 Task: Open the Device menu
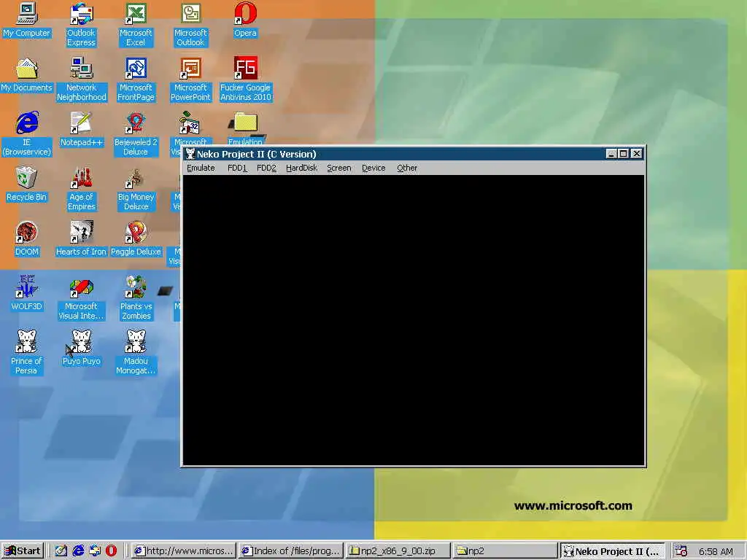point(373,168)
